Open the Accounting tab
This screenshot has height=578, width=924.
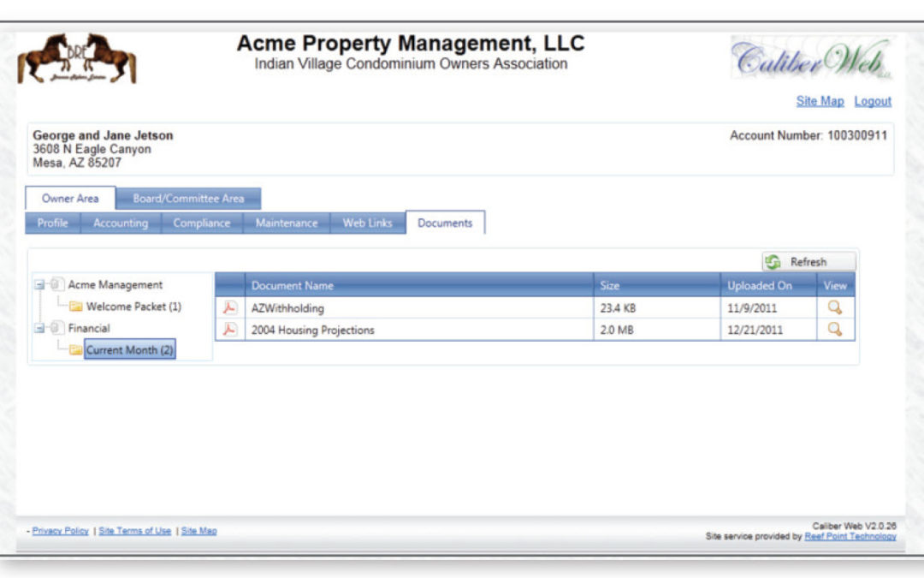121,223
